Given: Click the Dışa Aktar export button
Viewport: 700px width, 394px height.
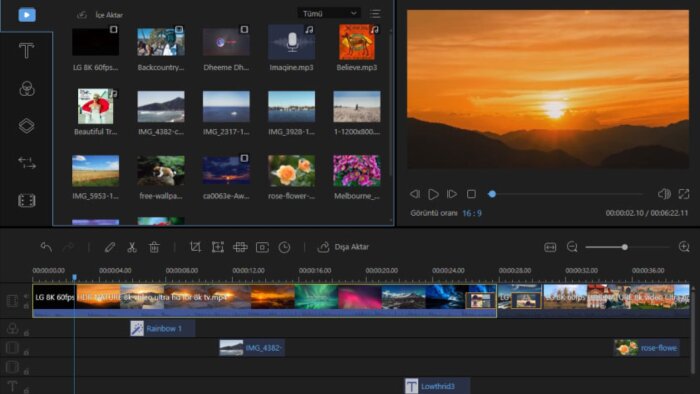Looking at the screenshot, I should (343, 247).
